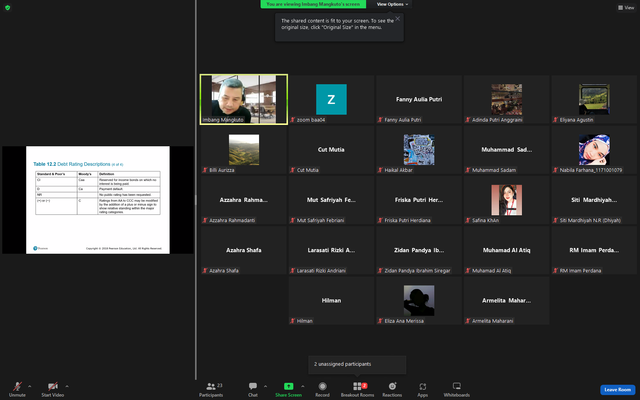This screenshot has width=640, height=400.
Task: Select Muhammad Sadam's participant tile
Action: click(507, 150)
